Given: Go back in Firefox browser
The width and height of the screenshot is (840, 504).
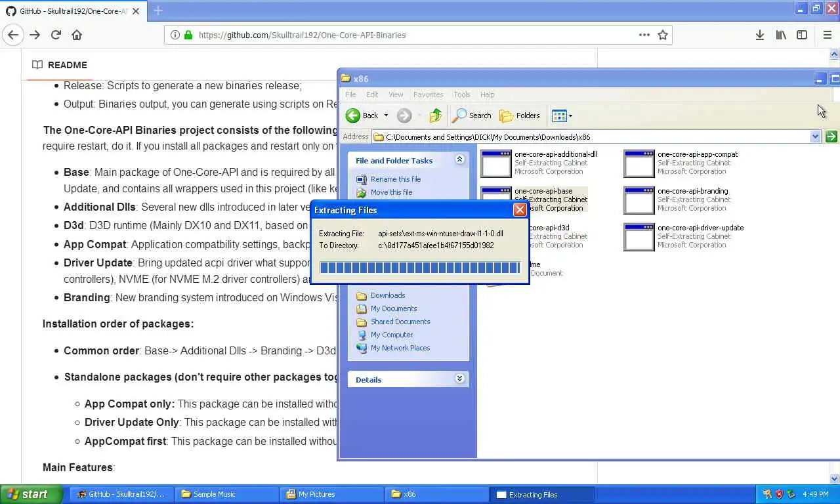Looking at the screenshot, I should (x=13, y=35).
